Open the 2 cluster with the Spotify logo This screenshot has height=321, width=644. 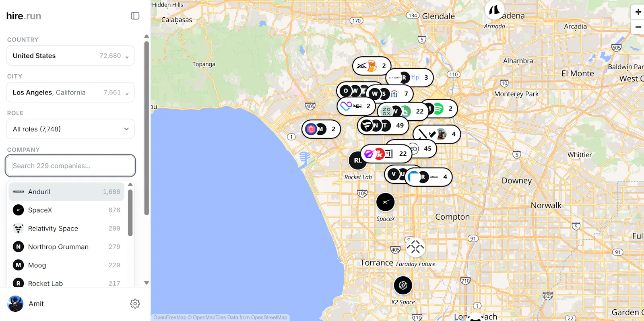coord(443,109)
